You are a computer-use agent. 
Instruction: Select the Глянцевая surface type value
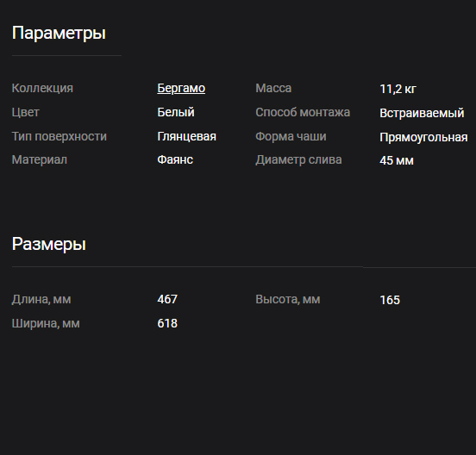pos(187,136)
